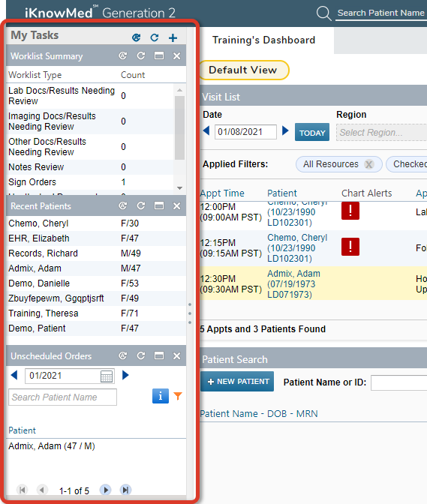This screenshot has height=504, width=427.
Task: Open Imaging Docs/Results Needing Review row
Action: click(90, 121)
